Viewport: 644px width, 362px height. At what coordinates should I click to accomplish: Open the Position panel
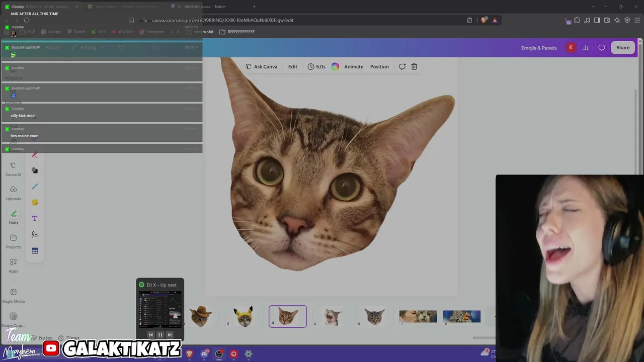(x=379, y=66)
